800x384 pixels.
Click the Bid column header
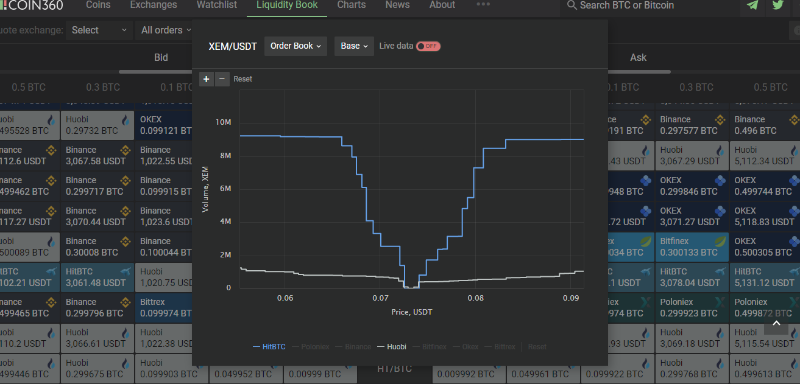tap(161, 58)
